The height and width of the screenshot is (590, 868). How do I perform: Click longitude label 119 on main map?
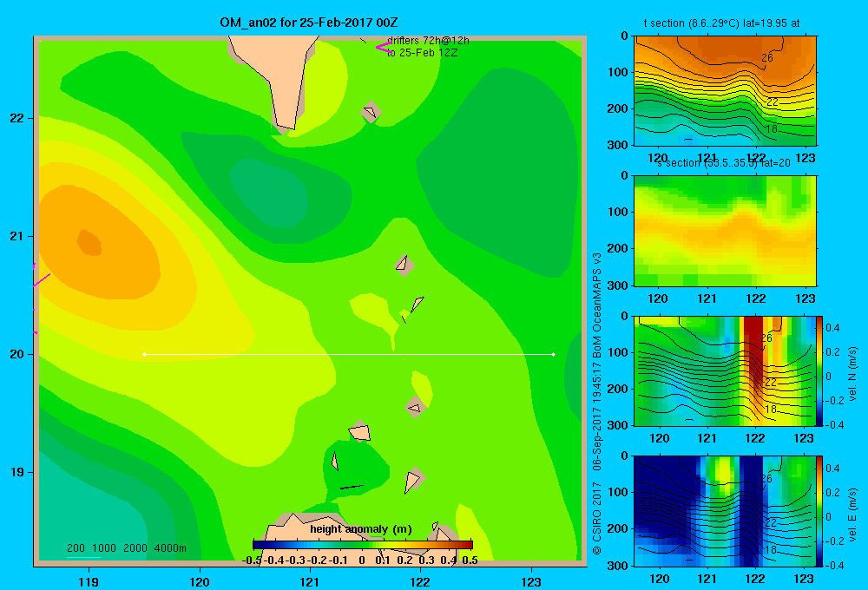click(89, 581)
